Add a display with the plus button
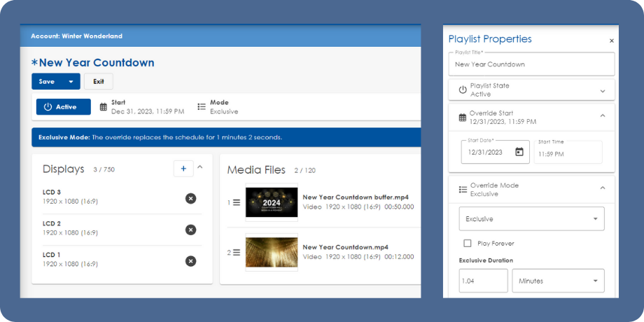The width and height of the screenshot is (644, 322). coord(183,169)
